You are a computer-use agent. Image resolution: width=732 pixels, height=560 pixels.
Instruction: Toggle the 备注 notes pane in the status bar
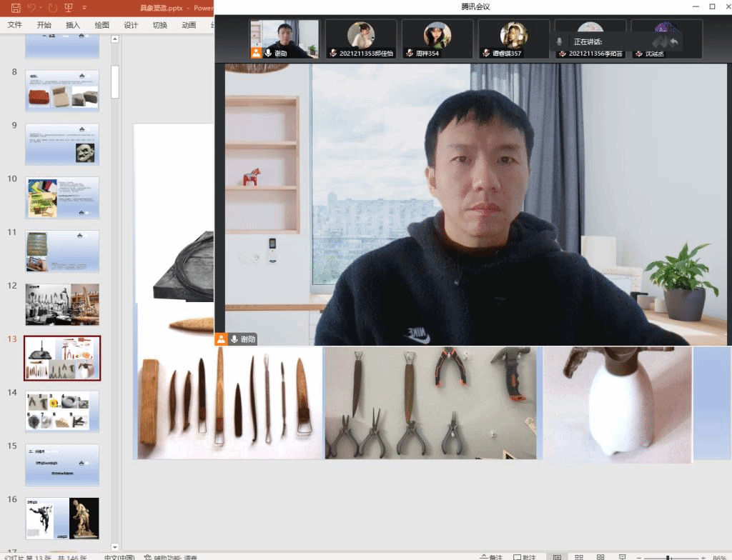pos(490,556)
